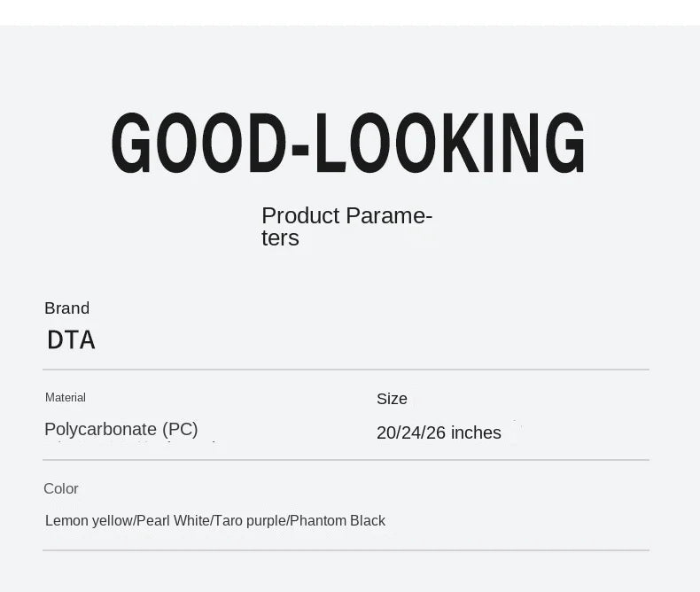Click the Brand label
The image size is (700, 592).
pos(66,308)
